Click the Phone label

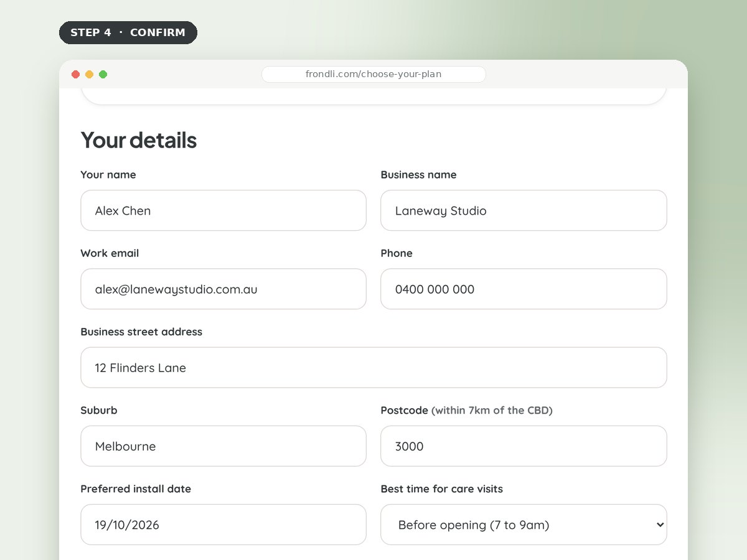coord(397,253)
